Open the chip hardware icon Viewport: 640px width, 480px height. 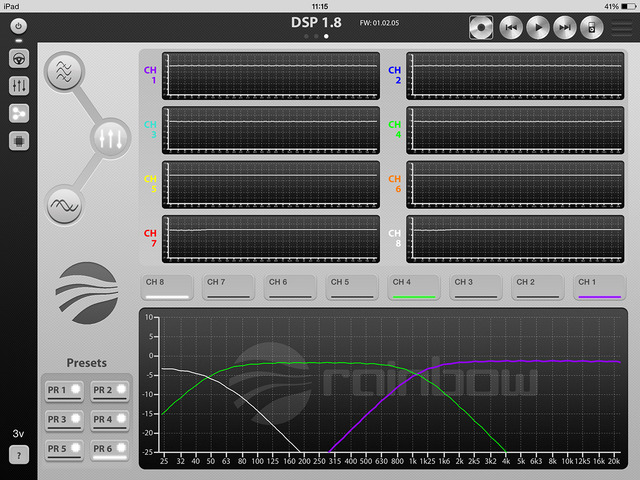[x=19, y=141]
